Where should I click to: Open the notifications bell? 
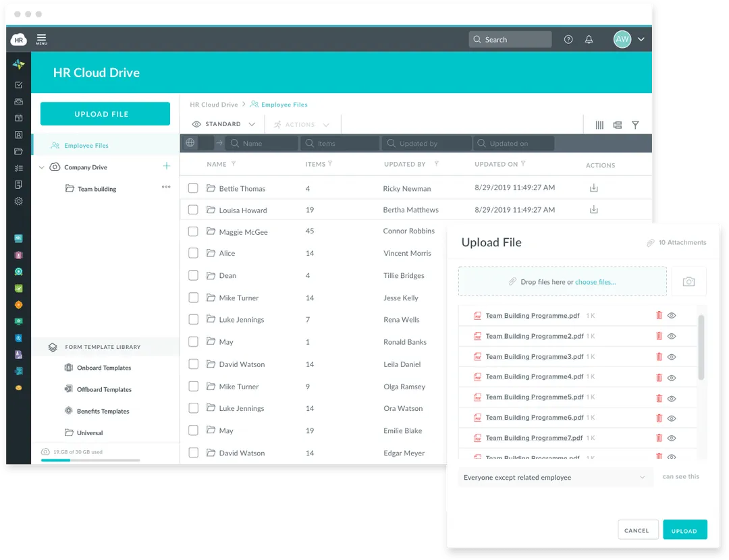[589, 40]
